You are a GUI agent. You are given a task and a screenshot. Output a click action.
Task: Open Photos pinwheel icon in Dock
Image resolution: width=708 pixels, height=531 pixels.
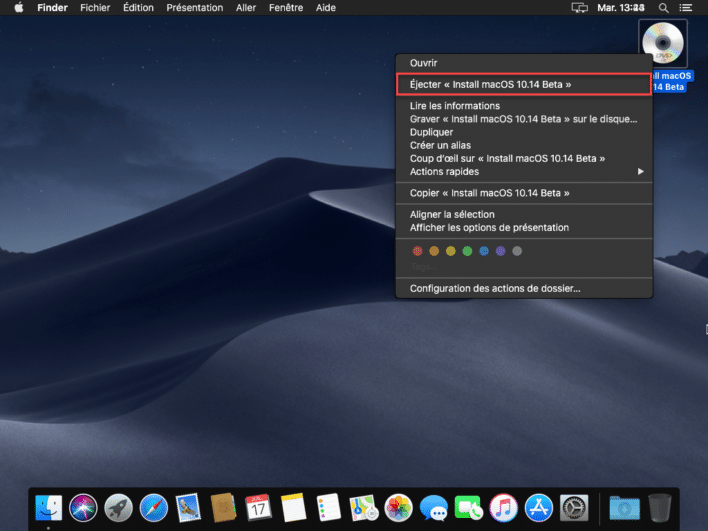[398, 508]
